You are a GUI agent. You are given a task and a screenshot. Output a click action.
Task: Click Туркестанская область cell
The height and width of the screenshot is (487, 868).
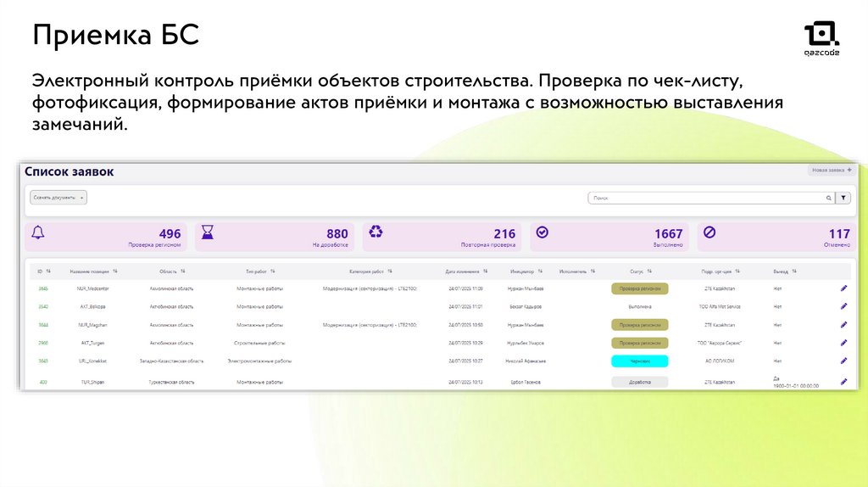point(171,383)
